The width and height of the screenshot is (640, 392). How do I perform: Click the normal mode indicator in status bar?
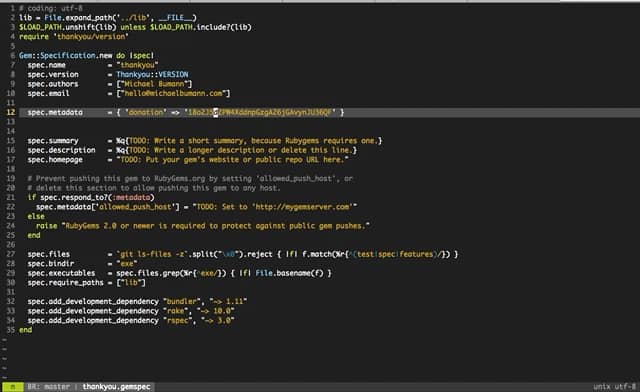pyautogui.click(x=13, y=387)
